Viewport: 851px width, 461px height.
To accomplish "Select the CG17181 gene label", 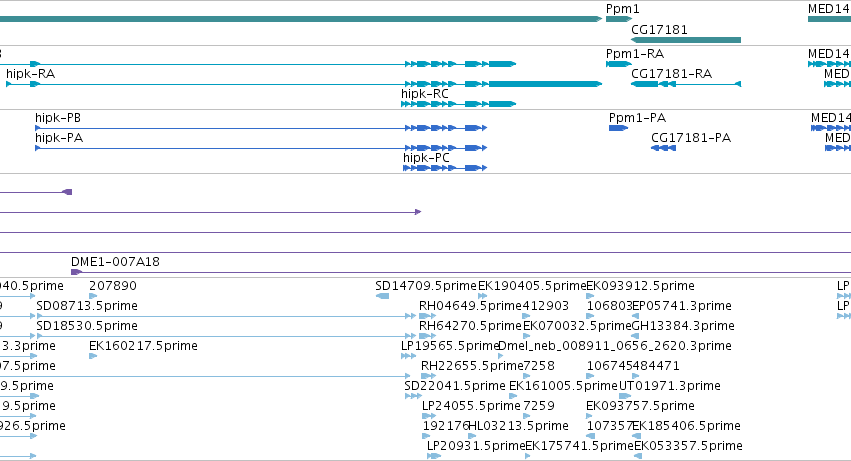I will pyautogui.click(x=659, y=29).
